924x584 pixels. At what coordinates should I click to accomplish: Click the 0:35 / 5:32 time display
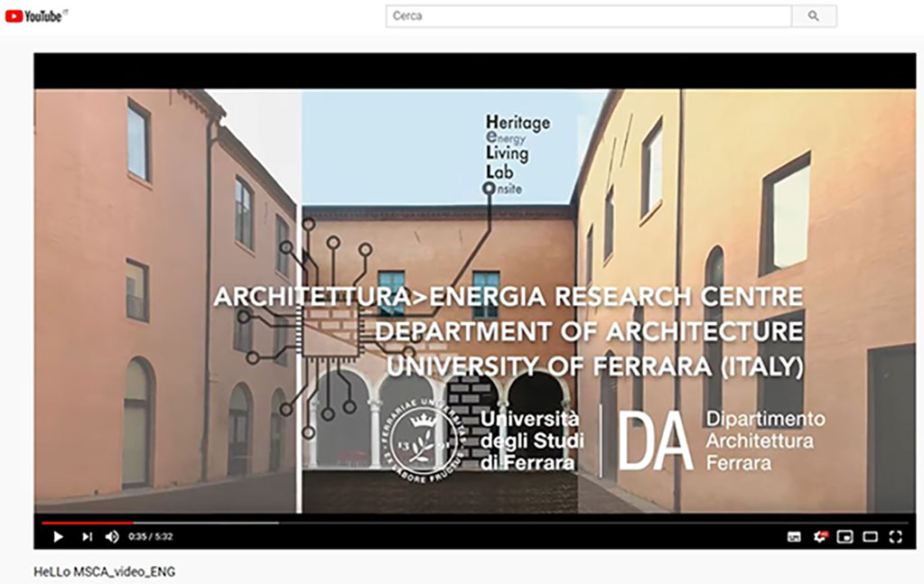[x=150, y=537]
